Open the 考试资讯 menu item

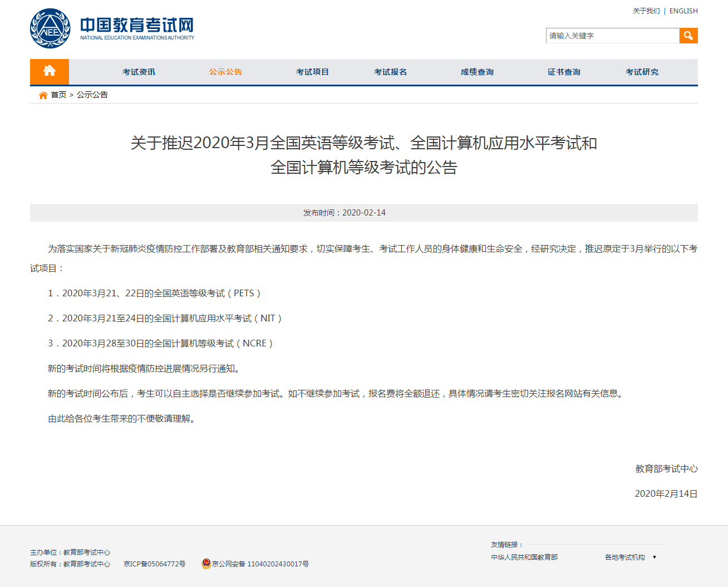139,72
